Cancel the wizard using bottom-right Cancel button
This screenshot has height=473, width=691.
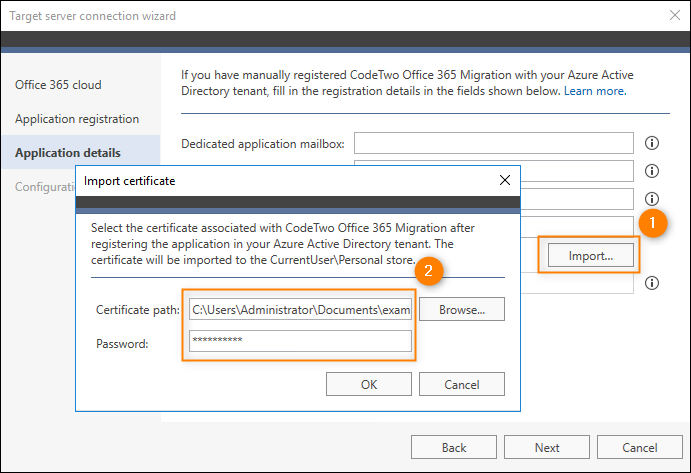[x=640, y=447]
